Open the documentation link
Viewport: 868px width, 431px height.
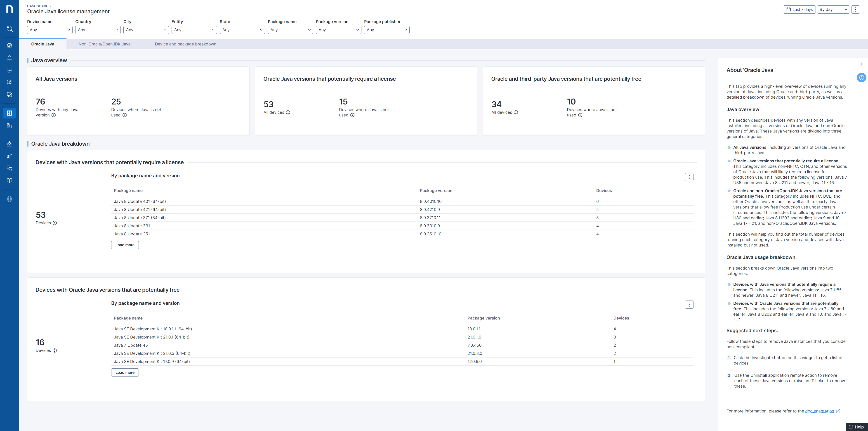819,411
